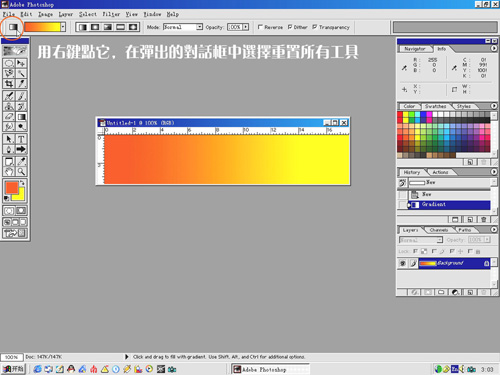Delete layer using Layers panel trash icon
Viewport: 500px width, 375px height.
tap(484, 292)
